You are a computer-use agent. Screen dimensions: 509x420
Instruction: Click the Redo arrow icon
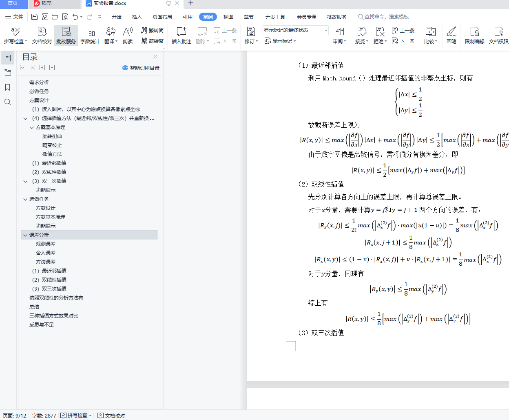pos(89,17)
